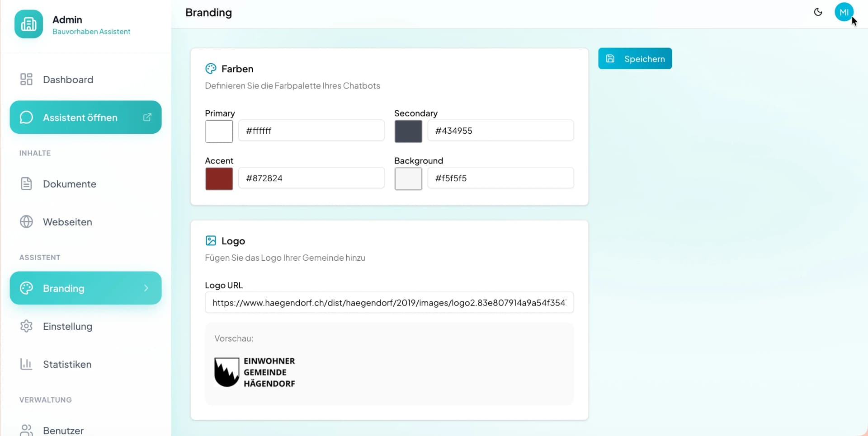The image size is (868, 436).
Task: Click the Dokumente file icon
Action: point(26,184)
